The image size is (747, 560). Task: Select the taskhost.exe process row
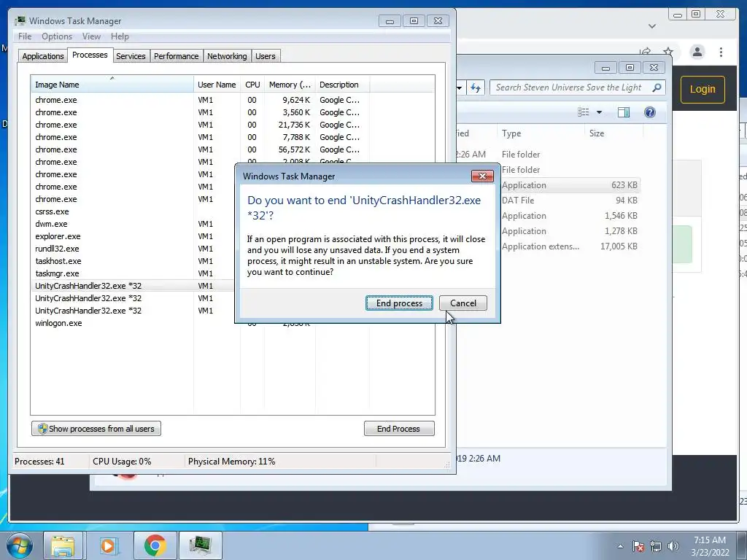click(x=133, y=261)
